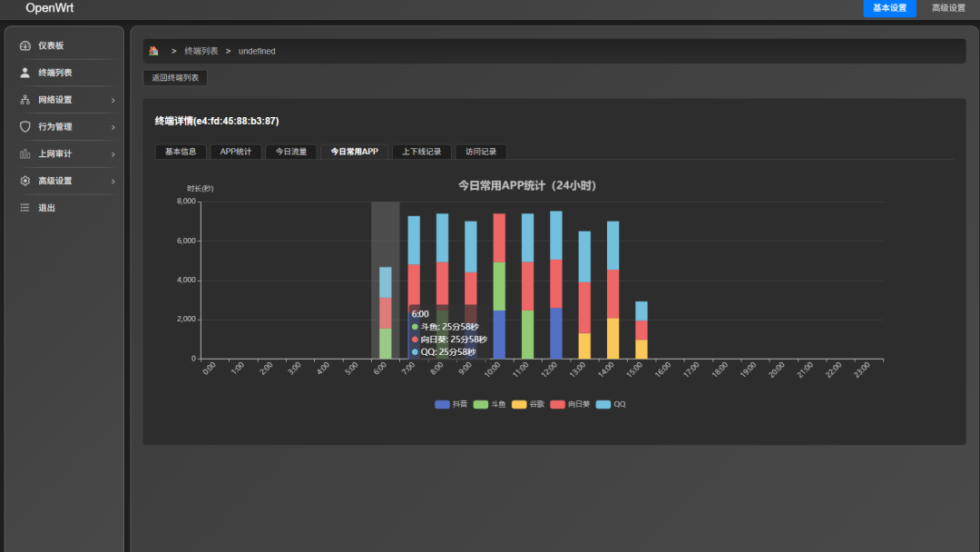Image resolution: width=980 pixels, height=552 pixels.
Task: Expand the 网络设置 submenu chevron
Action: pos(113,100)
